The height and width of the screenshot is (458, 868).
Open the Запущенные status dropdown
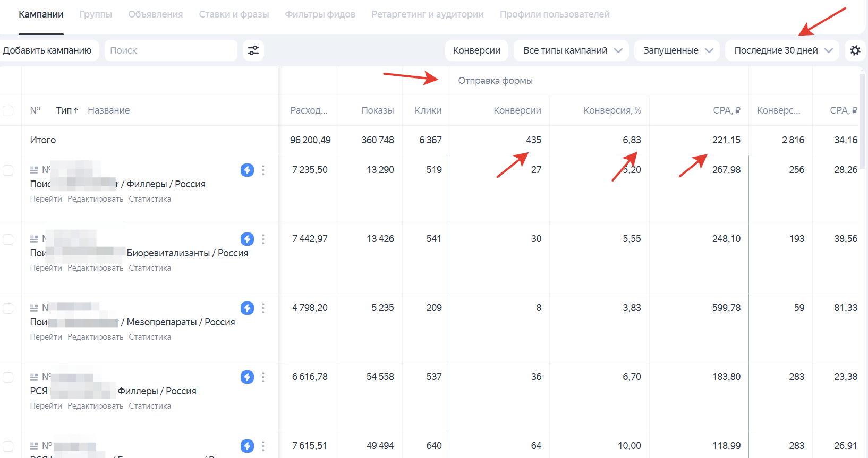(x=677, y=50)
